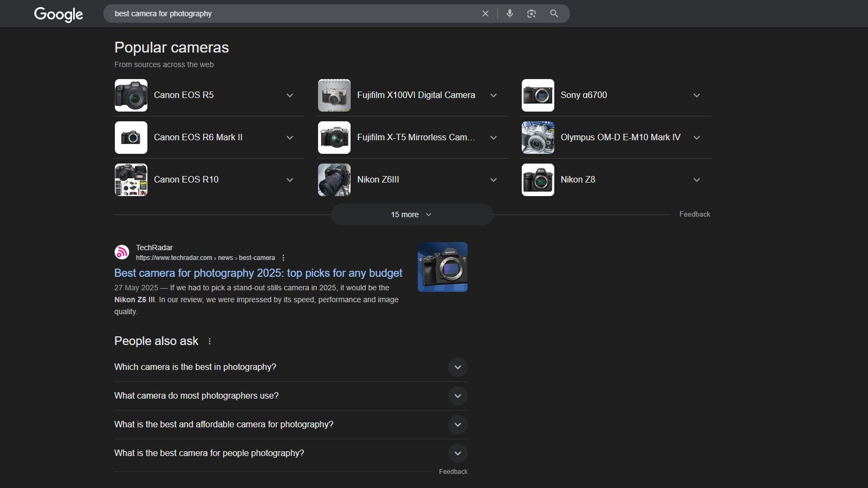Image resolution: width=868 pixels, height=488 pixels.
Task: Open Olympus OM-D E-M10 thumbnail image
Action: [538, 138]
